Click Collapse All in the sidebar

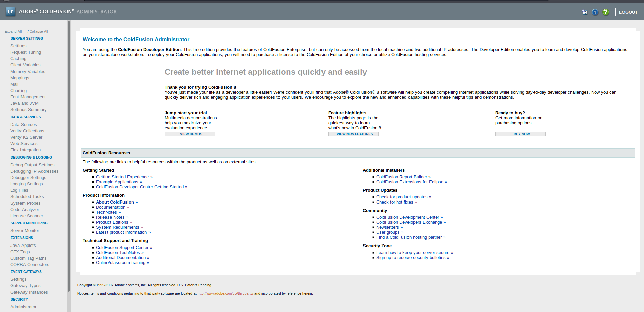tap(39, 31)
